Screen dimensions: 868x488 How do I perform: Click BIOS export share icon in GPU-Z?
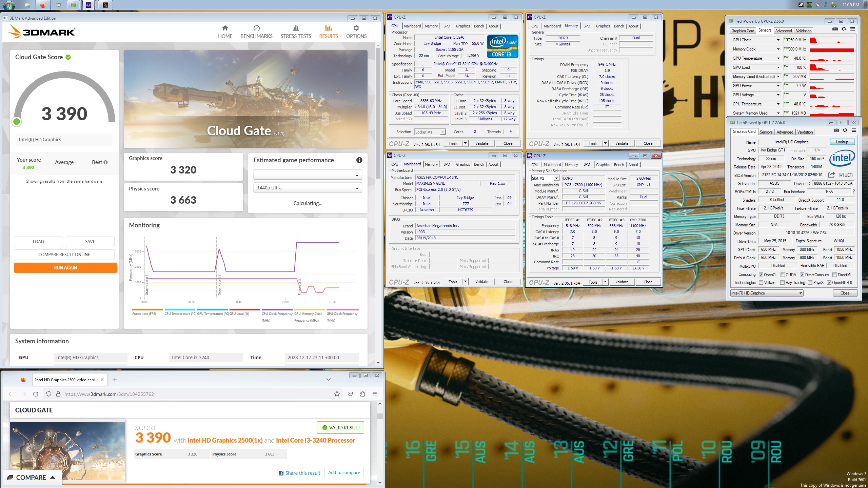pos(831,175)
